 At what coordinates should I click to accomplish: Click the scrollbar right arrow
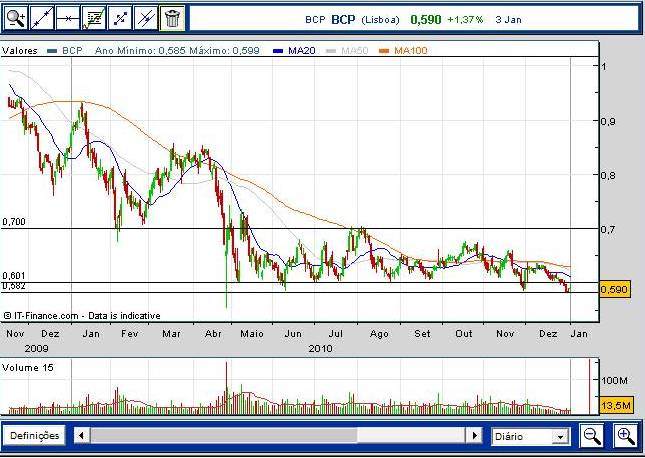tap(475, 435)
